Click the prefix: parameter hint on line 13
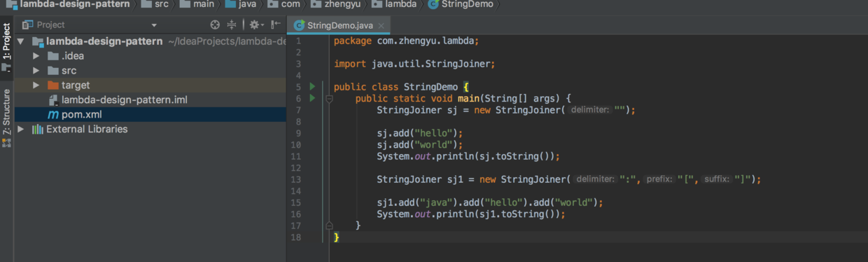This screenshot has width=868, height=262. 659,179
